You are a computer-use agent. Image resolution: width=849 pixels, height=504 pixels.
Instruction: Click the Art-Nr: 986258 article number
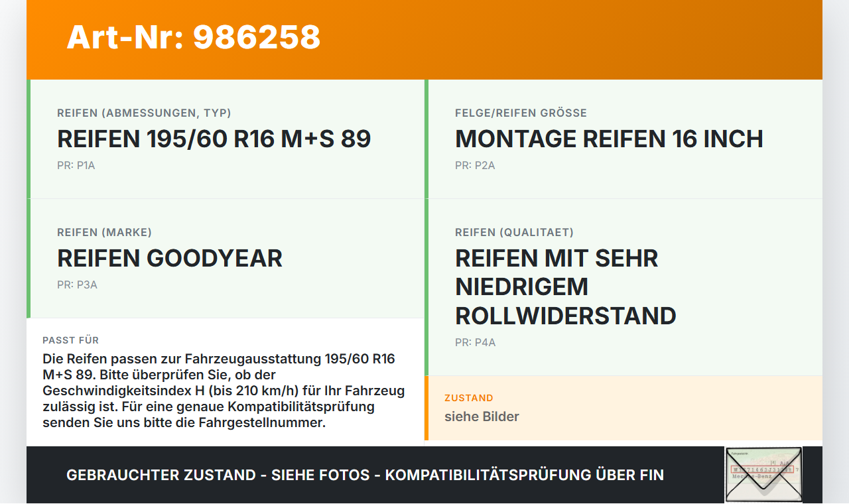click(x=193, y=38)
